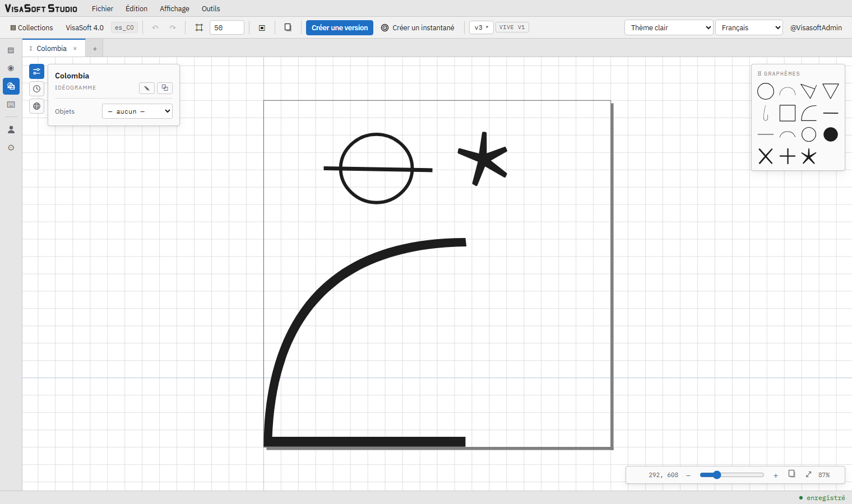Click the globe icon beside panel
Image resolution: width=852 pixels, height=504 pixels.
point(36,106)
